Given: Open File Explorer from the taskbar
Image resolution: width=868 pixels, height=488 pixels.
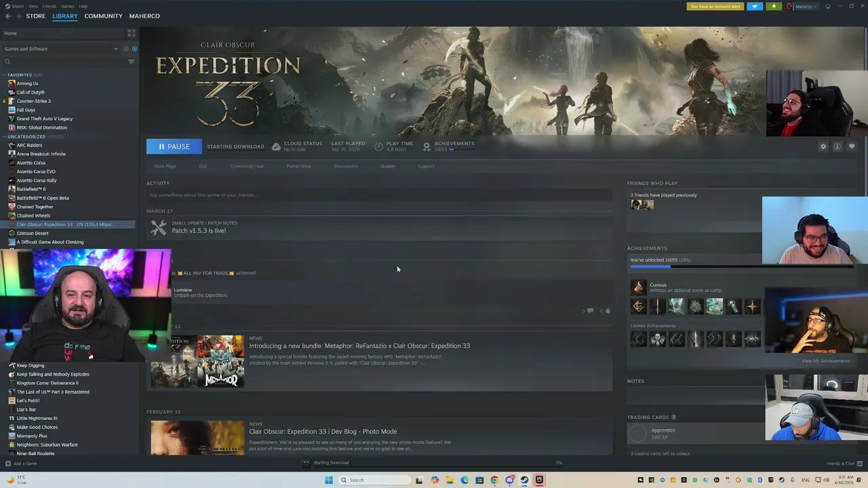Looking at the screenshot, I should [450, 480].
